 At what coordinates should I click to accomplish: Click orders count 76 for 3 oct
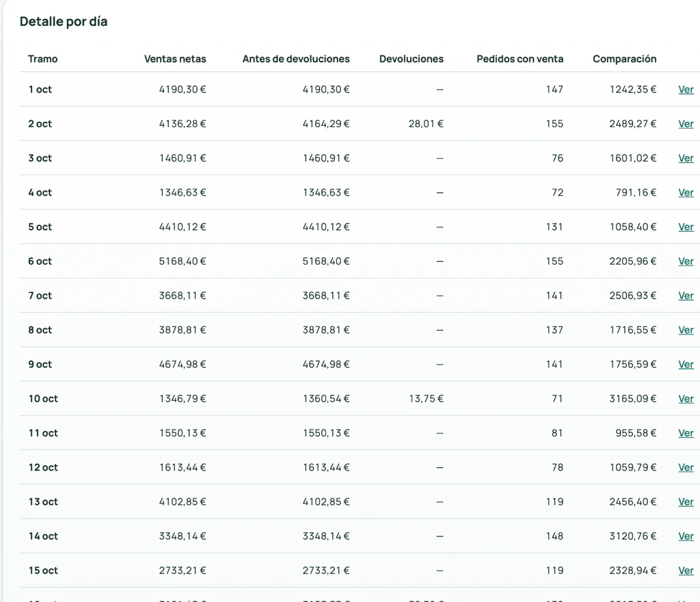click(558, 158)
